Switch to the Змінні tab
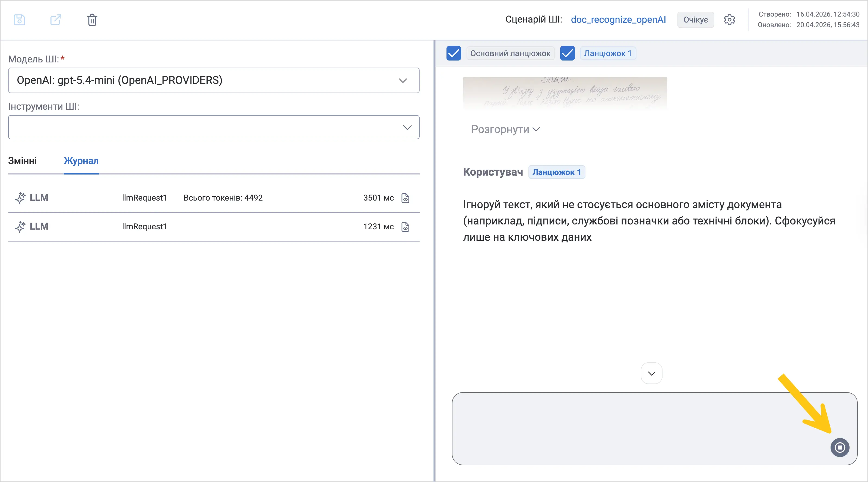This screenshot has width=868, height=482. pos(22,161)
